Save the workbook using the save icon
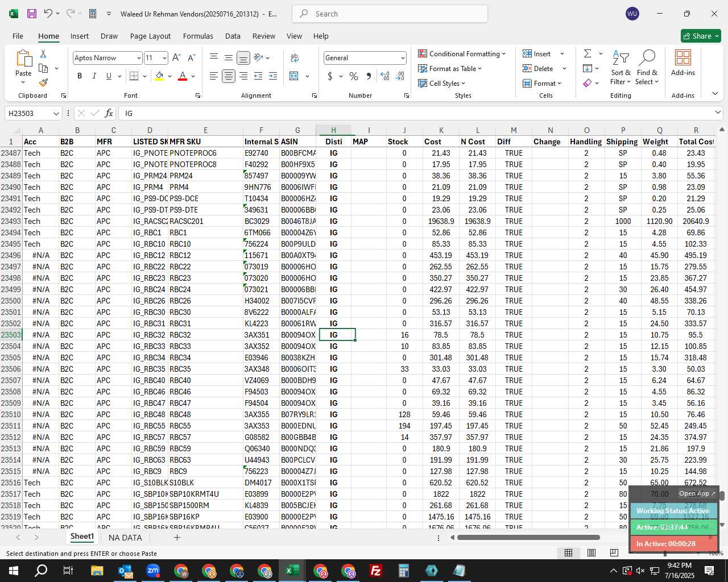Image resolution: width=728 pixels, height=582 pixels. (32, 13)
